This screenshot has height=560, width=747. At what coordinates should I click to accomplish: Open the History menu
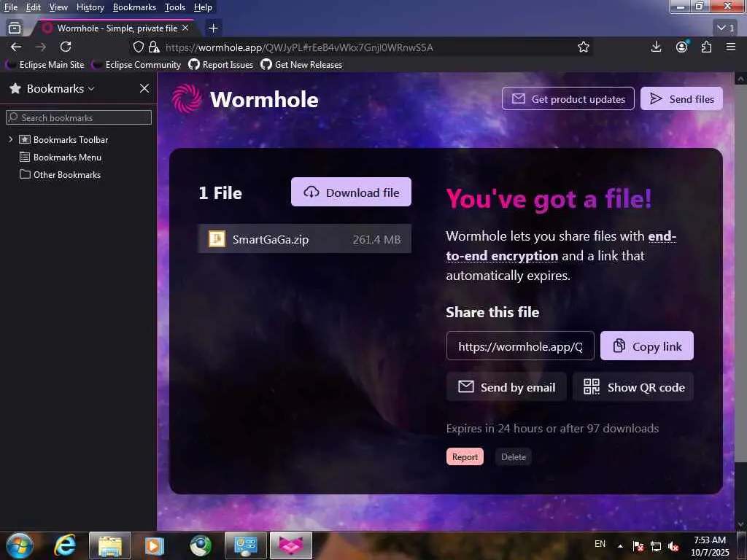point(90,7)
